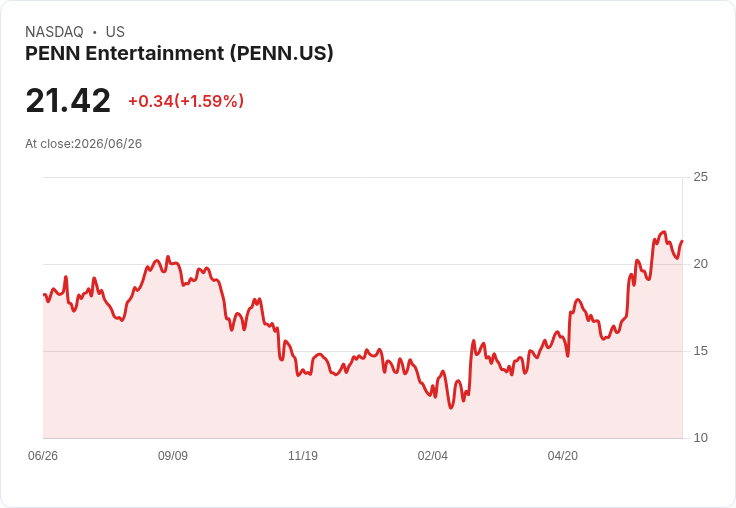Click the At close:2026/06/26 text

[x=84, y=144]
